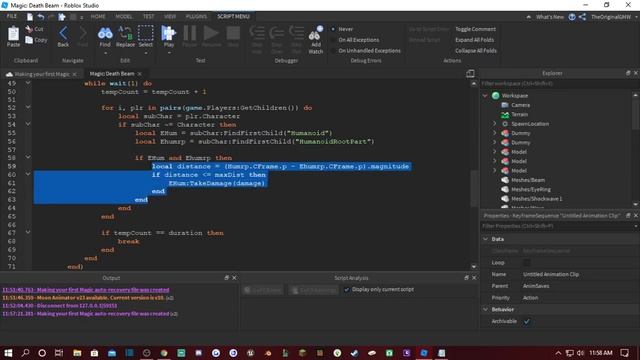Toggle the Loop property checkbox

coord(527,262)
